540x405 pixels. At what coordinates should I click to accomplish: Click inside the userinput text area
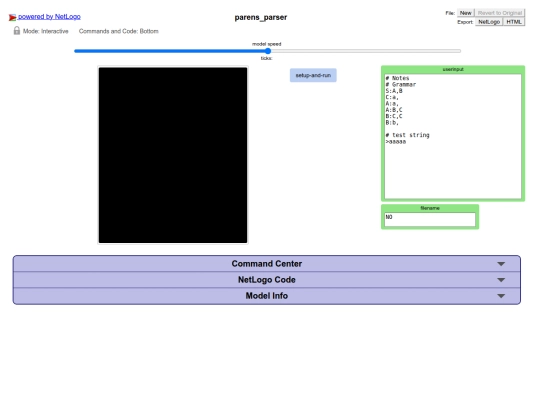click(453, 136)
